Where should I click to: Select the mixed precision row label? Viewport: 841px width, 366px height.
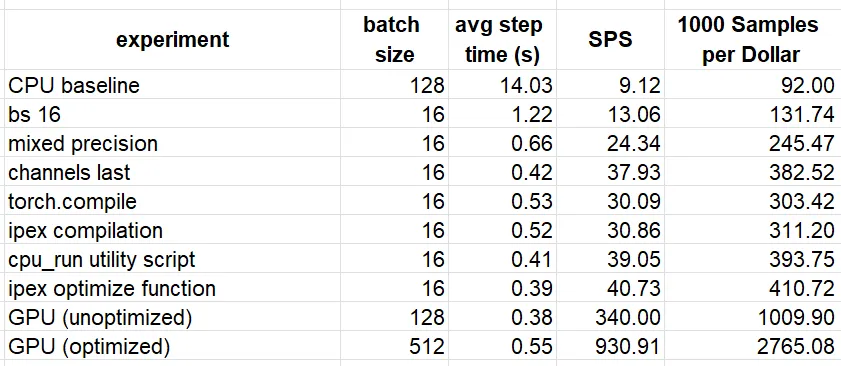point(173,143)
